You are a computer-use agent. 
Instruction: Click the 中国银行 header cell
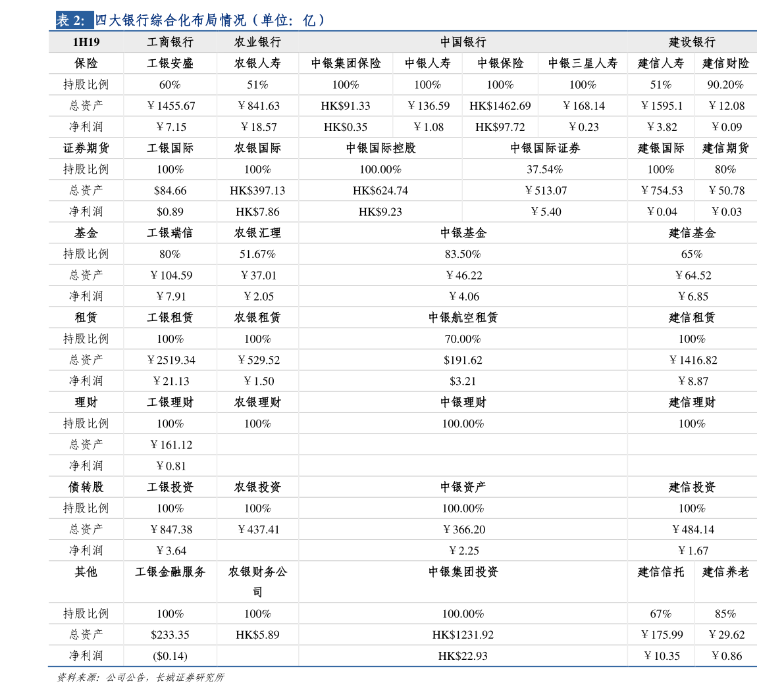pyautogui.click(x=463, y=42)
